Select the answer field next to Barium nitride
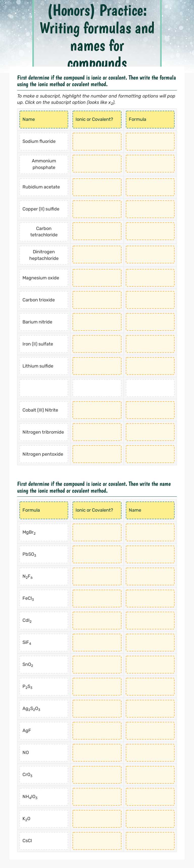 97,322
